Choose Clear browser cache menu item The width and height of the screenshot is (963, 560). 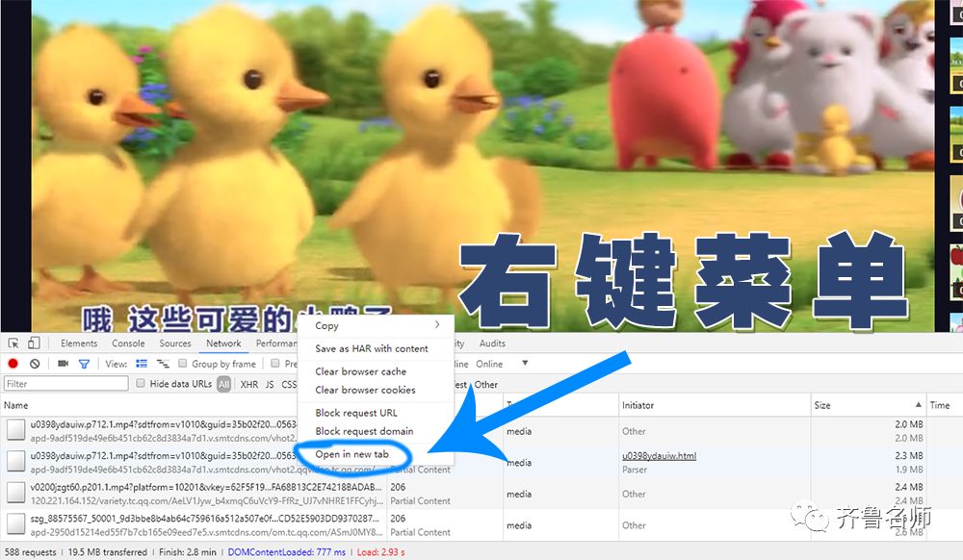point(360,371)
